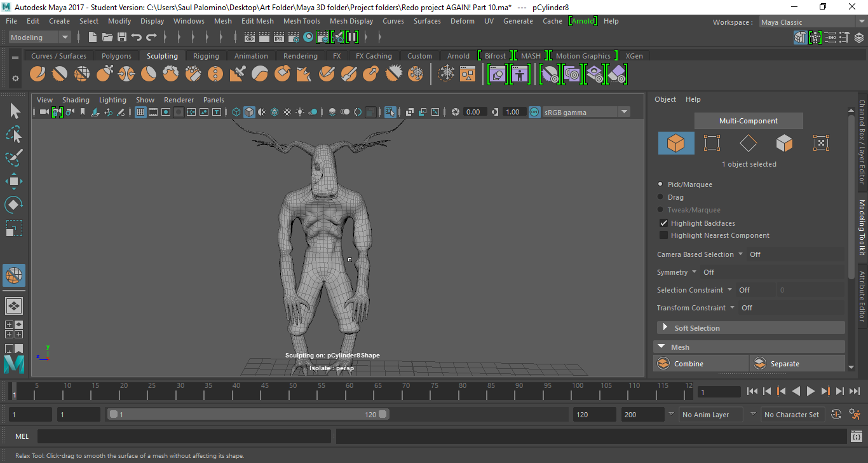Select the Drag radio button
The width and height of the screenshot is (868, 463).
(x=661, y=197)
